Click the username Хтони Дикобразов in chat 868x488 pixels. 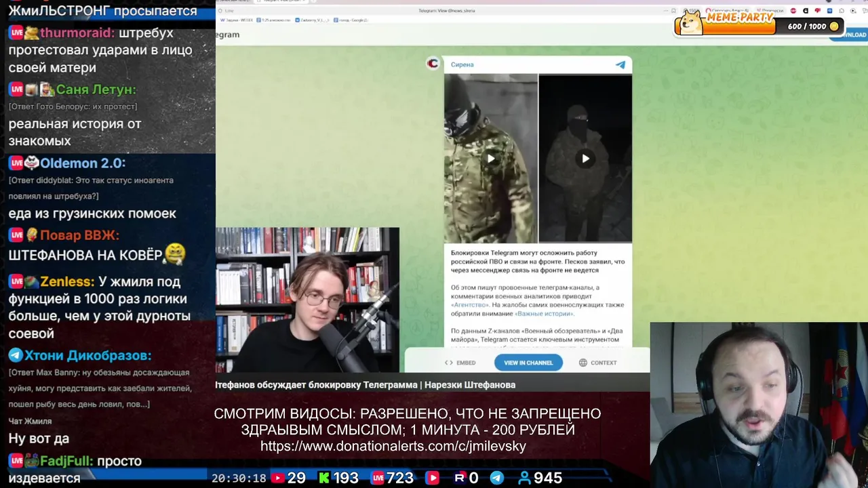click(x=87, y=356)
